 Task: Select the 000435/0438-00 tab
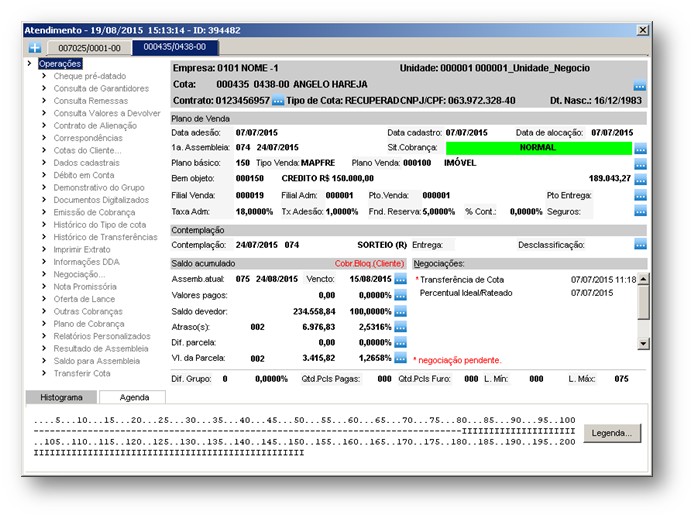(175, 47)
